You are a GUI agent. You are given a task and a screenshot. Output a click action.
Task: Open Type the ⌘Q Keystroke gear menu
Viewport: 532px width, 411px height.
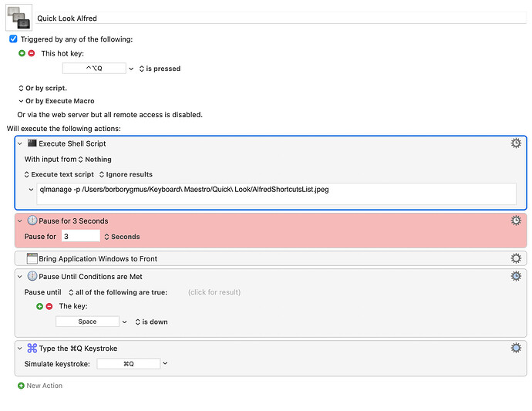pos(516,349)
